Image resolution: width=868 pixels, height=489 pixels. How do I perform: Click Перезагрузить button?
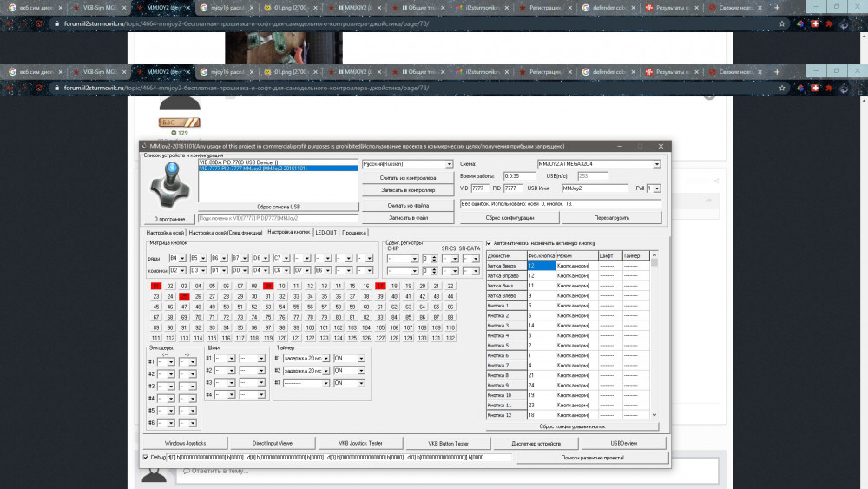pos(612,218)
